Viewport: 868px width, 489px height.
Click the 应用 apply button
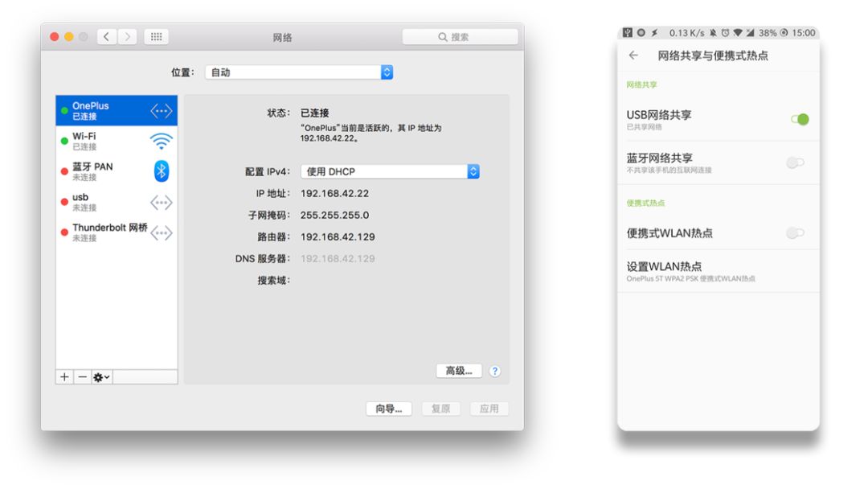tap(489, 409)
